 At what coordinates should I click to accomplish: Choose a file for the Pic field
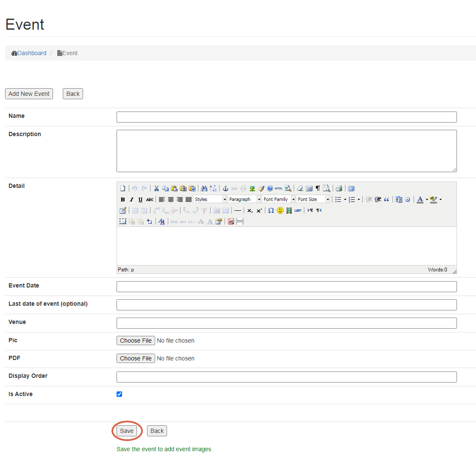pyautogui.click(x=136, y=341)
